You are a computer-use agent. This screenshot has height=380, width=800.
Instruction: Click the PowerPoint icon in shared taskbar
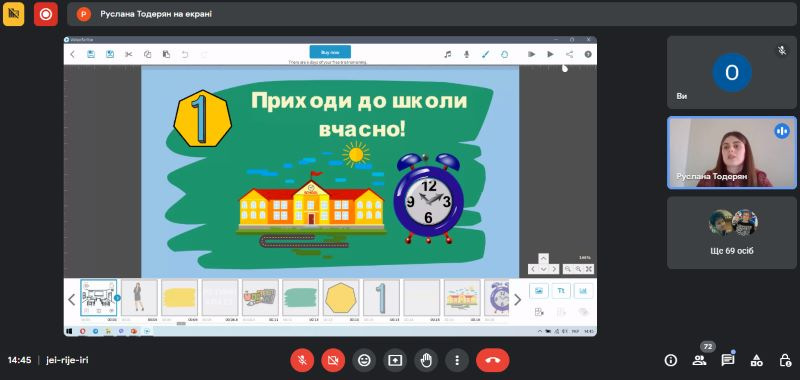(134, 331)
